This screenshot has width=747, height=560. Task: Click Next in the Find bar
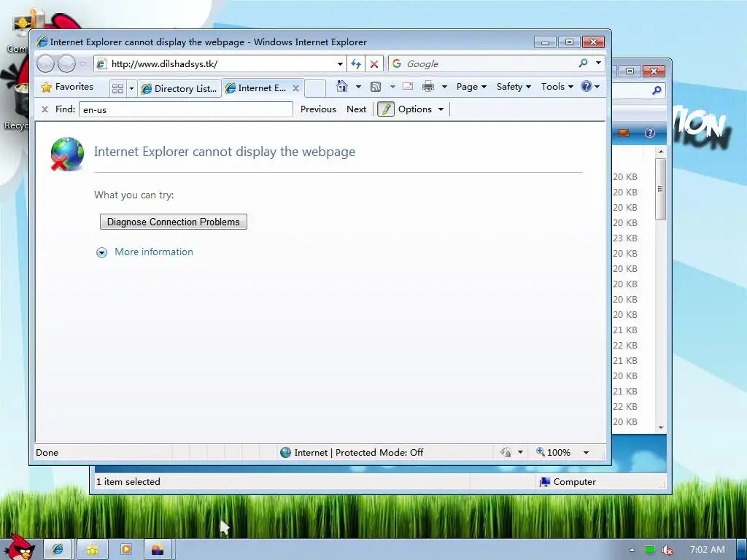[x=356, y=109]
